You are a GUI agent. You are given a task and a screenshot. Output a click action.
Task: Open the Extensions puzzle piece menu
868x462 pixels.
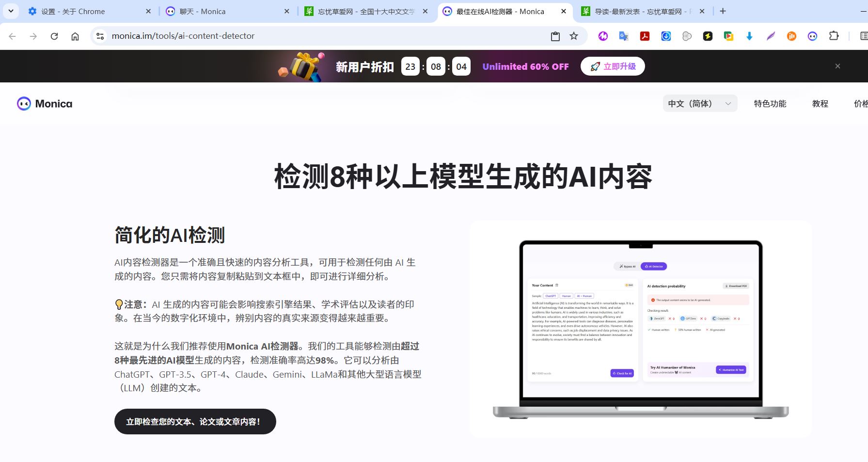click(x=834, y=36)
